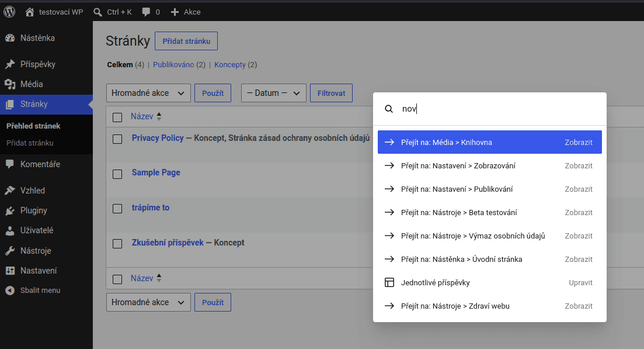Screen dimensions: 644x349
Task: Click the Nástroje wrench icon
Action: click(x=10, y=251)
